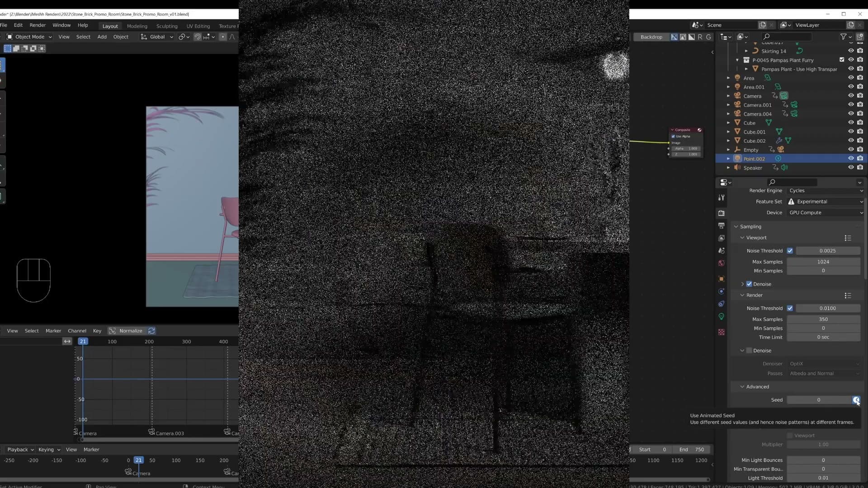Expand the Camera.001 outliner row
The height and width of the screenshot is (488, 868).
[x=728, y=105]
